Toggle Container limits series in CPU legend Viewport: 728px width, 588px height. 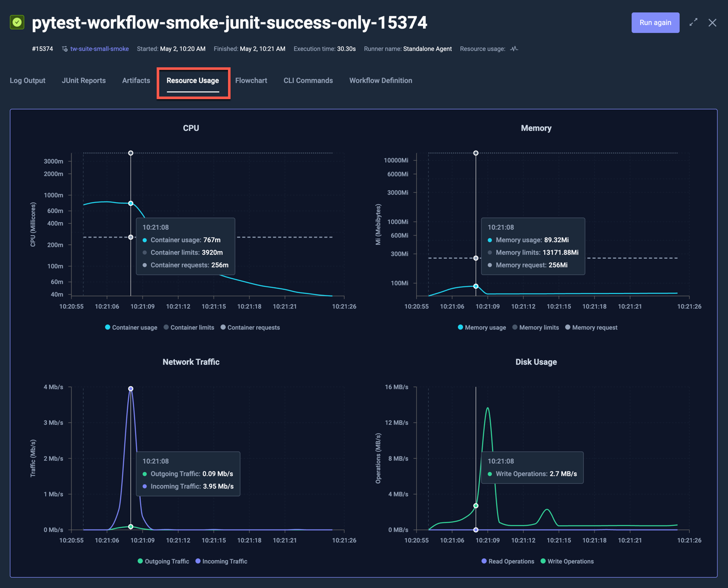pyautogui.click(x=189, y=327)
